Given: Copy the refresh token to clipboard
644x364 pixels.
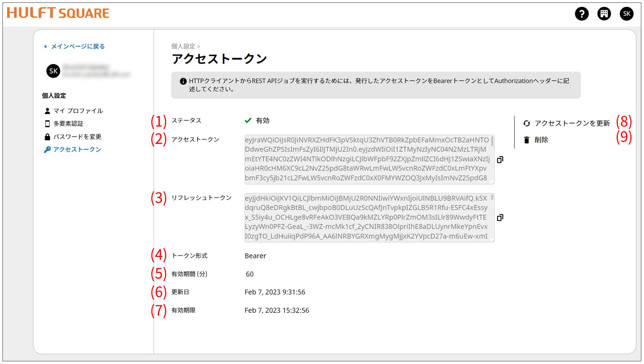Looking at the screenshot, I should [500, 217].
